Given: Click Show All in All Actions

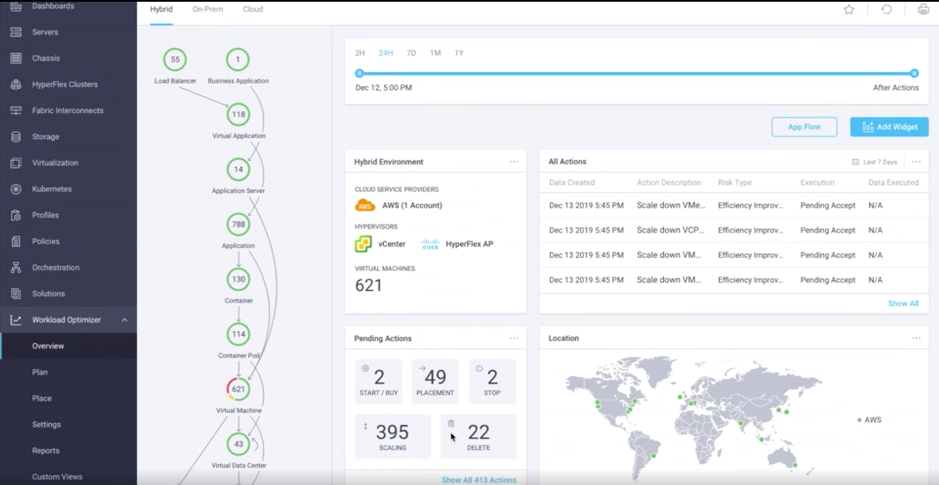Looking at the screenshot, I should (x=903, y=304).
